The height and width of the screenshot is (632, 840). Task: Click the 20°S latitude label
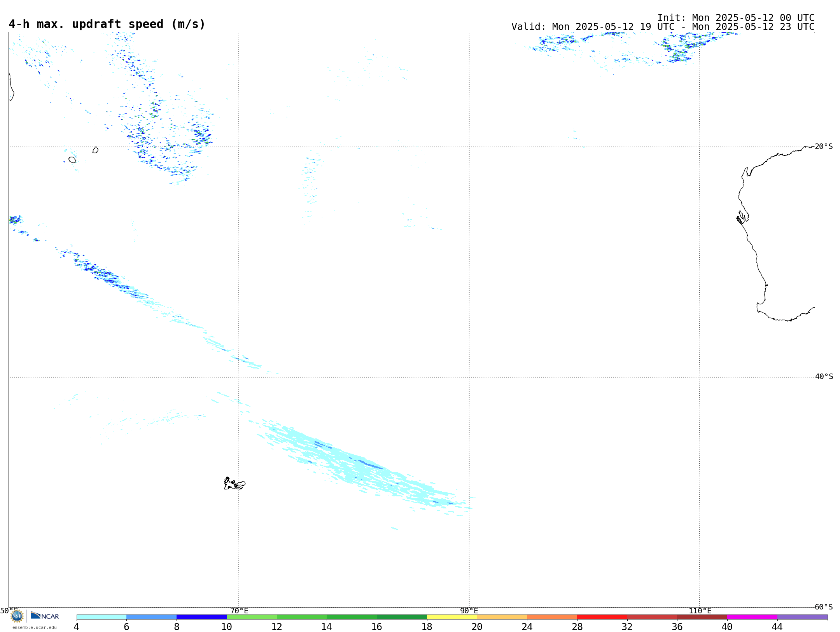pos(824,147)
